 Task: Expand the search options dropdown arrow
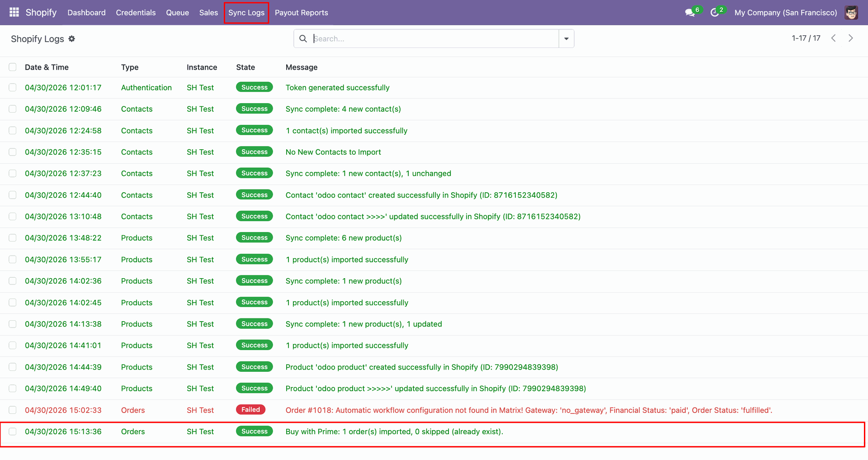566,38
